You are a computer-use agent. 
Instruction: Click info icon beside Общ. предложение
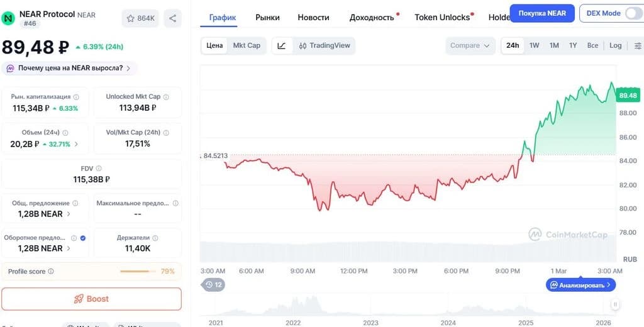(75, 203)
